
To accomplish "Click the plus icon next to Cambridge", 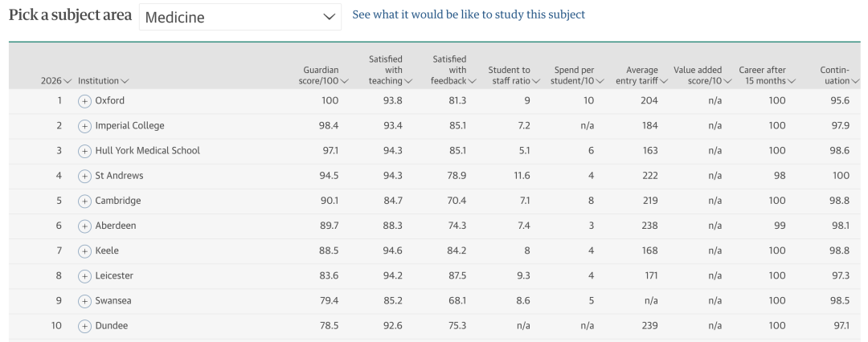I will (x=84, y=201).
